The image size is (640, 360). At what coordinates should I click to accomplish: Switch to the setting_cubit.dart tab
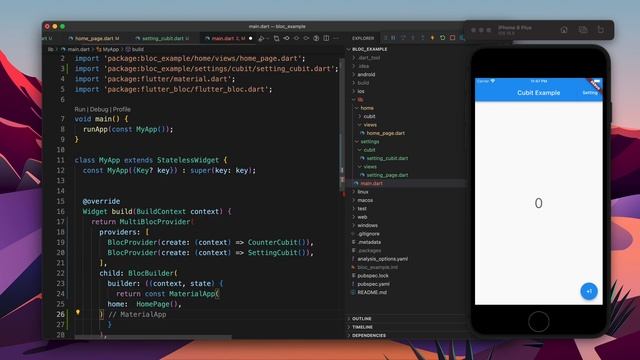tap(162, 38)
